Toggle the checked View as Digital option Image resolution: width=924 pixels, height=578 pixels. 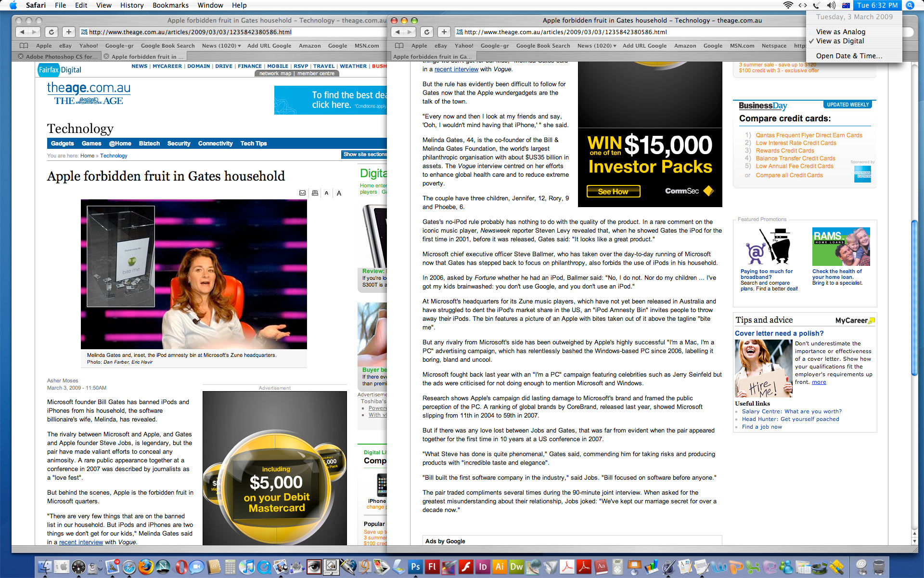click(840, 41)
